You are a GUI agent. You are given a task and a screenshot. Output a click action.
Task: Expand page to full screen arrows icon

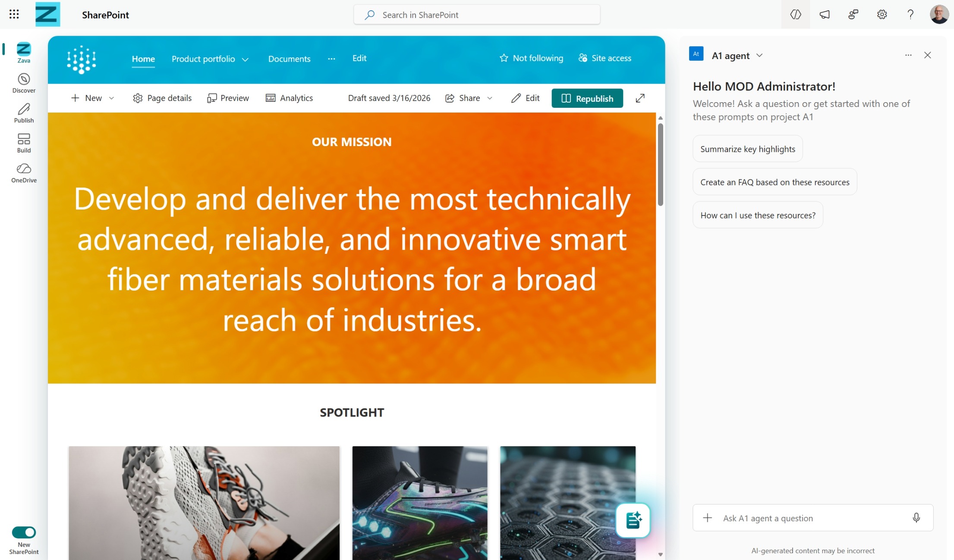click(640, 98)
